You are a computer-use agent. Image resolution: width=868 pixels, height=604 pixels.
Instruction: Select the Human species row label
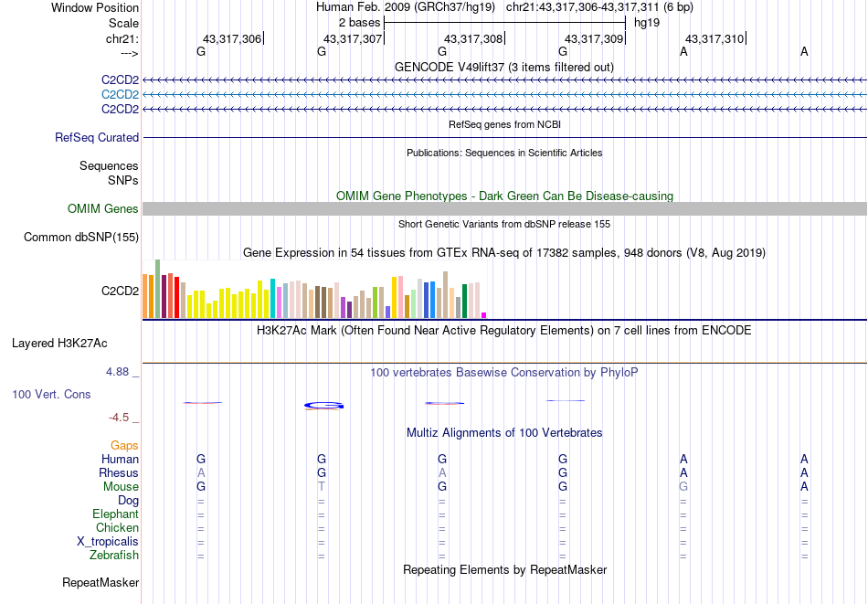pos(120,459)
